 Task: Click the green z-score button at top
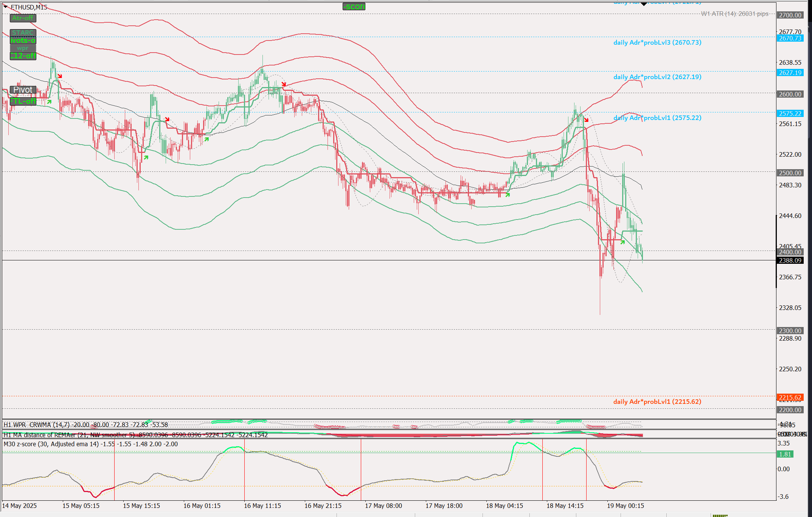click(354, 7)
